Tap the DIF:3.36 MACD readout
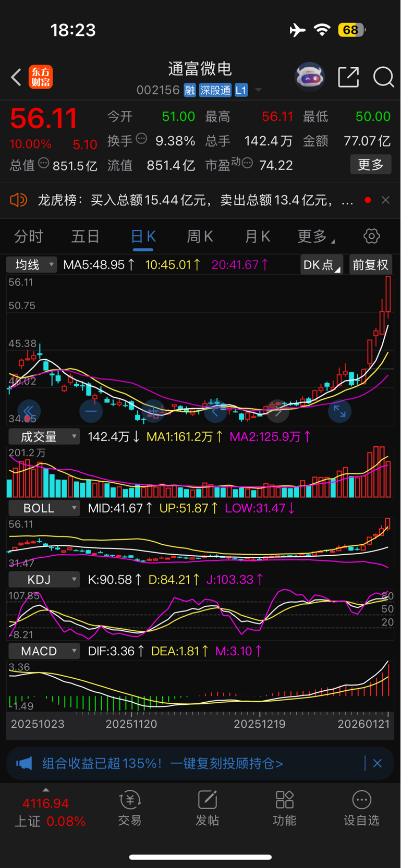The image size is (401, 868). tap(116, 651)
